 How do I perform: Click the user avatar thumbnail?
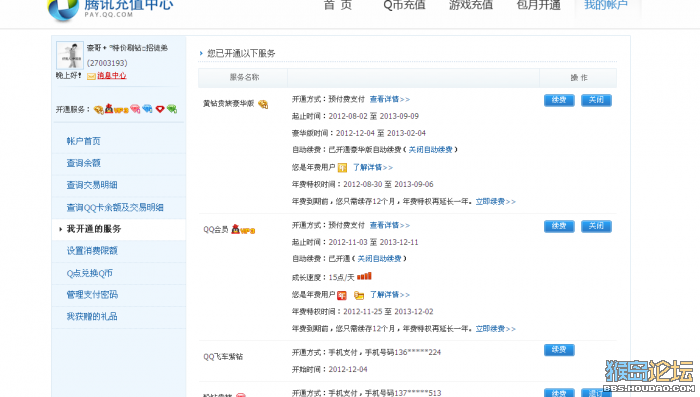[70, 55]
